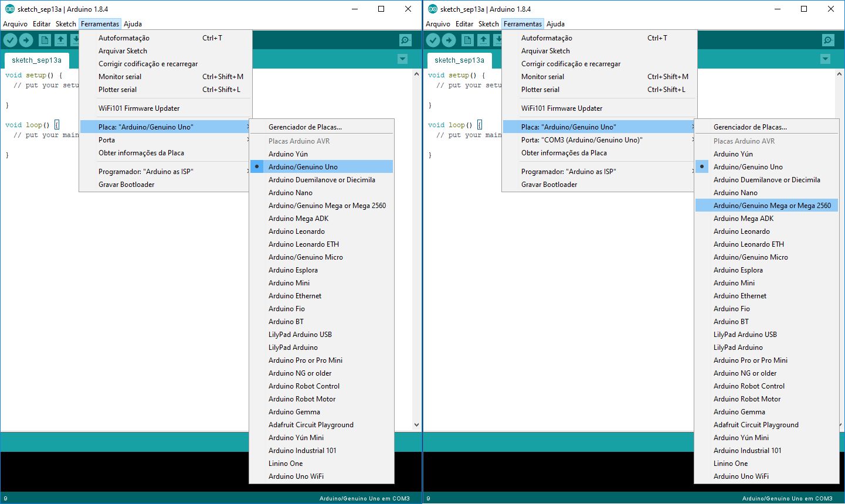Choose Arduino Nano board in left window
845x504 pixels.
click(321, 193)
